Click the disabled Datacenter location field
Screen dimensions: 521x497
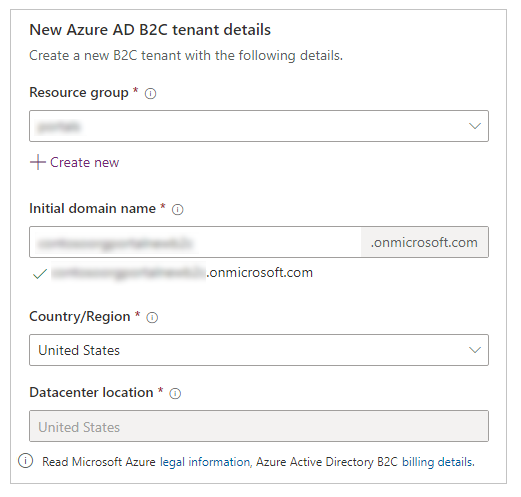[x=259, y=426]
